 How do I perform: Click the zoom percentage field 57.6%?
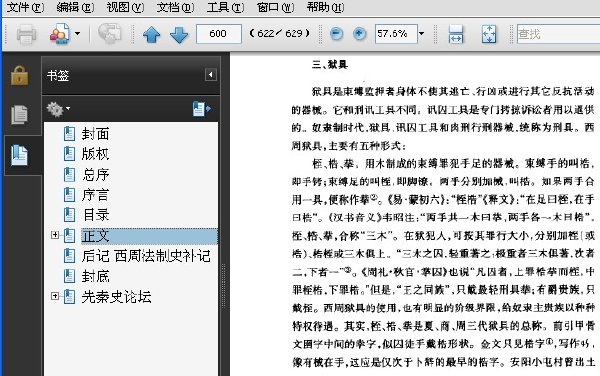point(396,34)
